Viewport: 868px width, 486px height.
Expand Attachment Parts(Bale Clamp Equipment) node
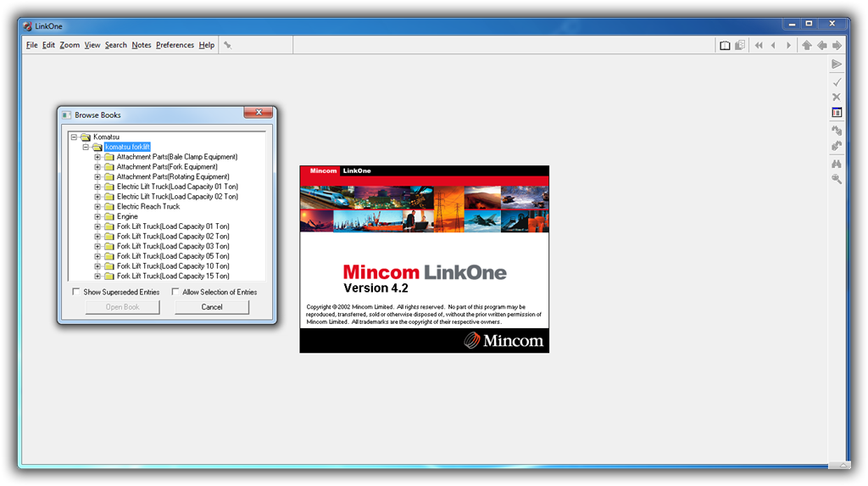97,157
